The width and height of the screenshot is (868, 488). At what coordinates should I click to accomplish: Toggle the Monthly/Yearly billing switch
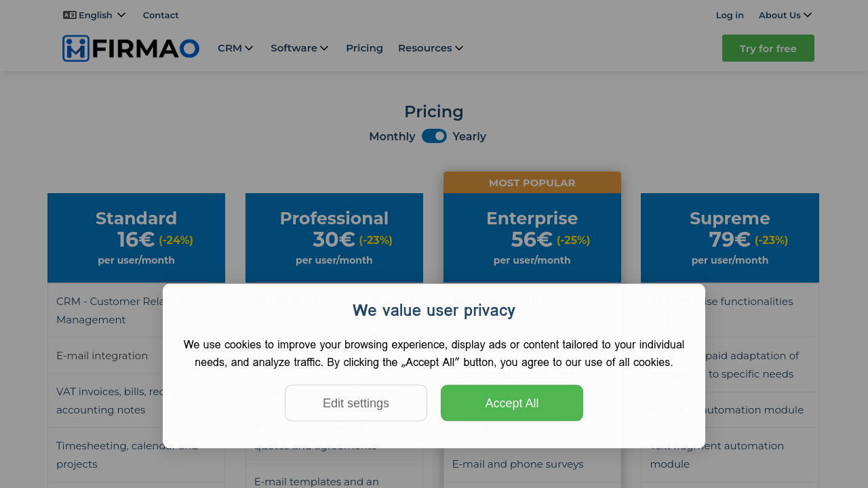point(434,136)
